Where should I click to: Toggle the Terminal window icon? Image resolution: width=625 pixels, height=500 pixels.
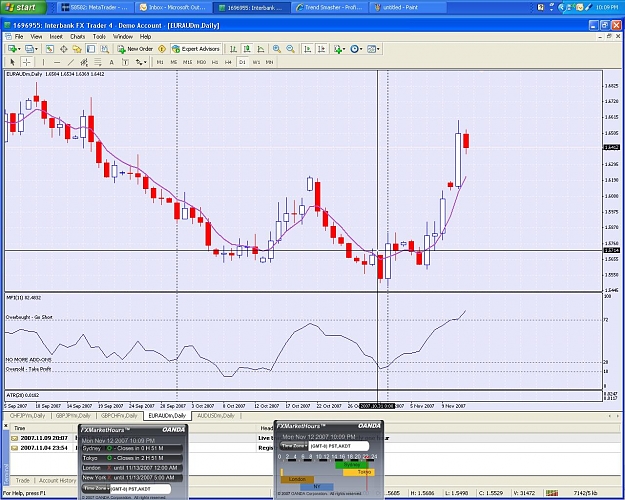point(91,49)
